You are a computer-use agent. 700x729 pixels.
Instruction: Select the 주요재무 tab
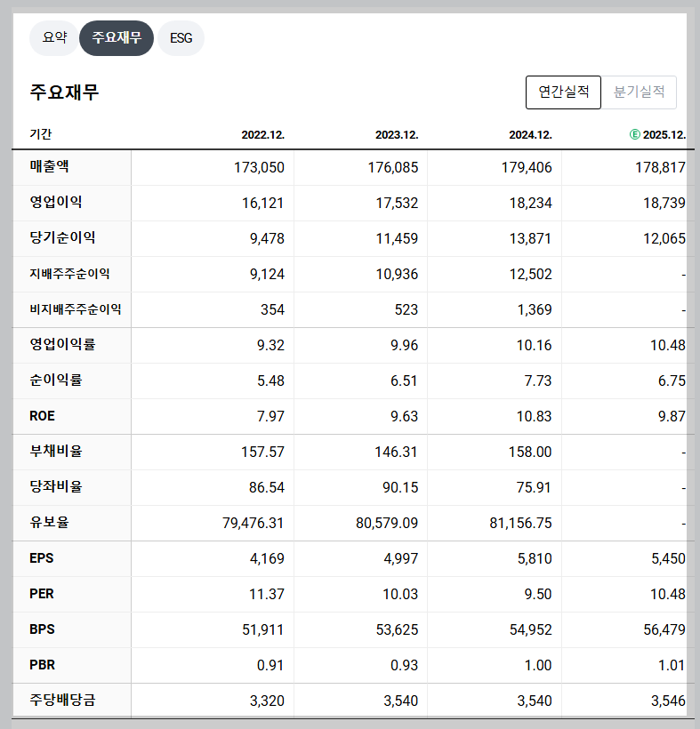point(117,38)
